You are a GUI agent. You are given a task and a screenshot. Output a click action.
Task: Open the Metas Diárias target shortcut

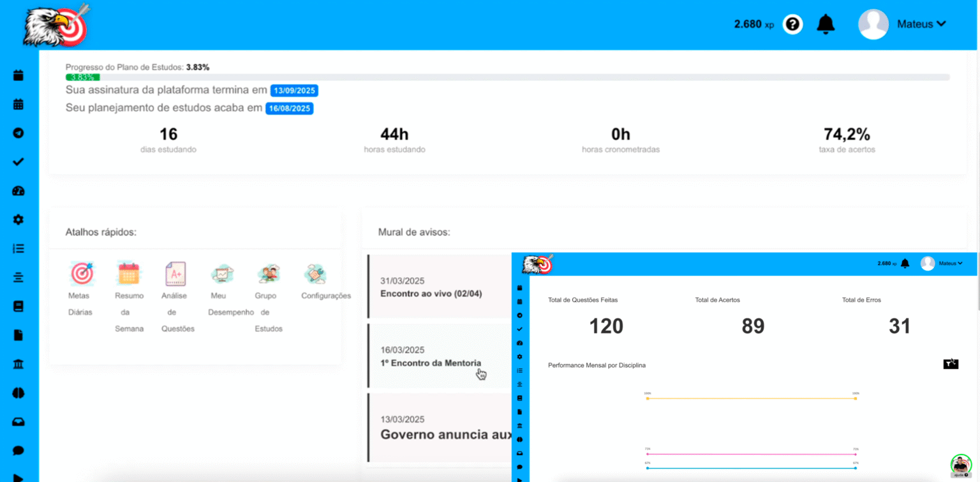coord(82,274)
